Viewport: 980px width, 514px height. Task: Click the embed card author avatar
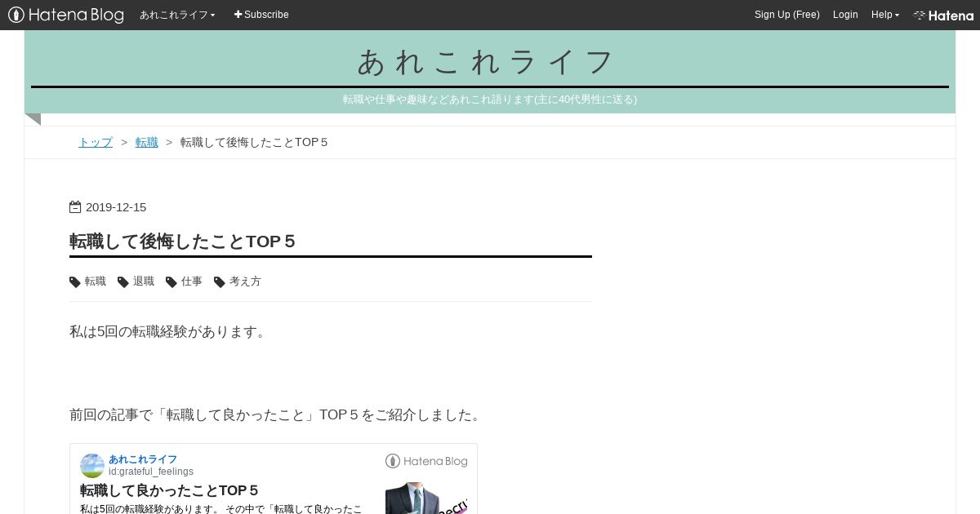click(x=92, y=466)
